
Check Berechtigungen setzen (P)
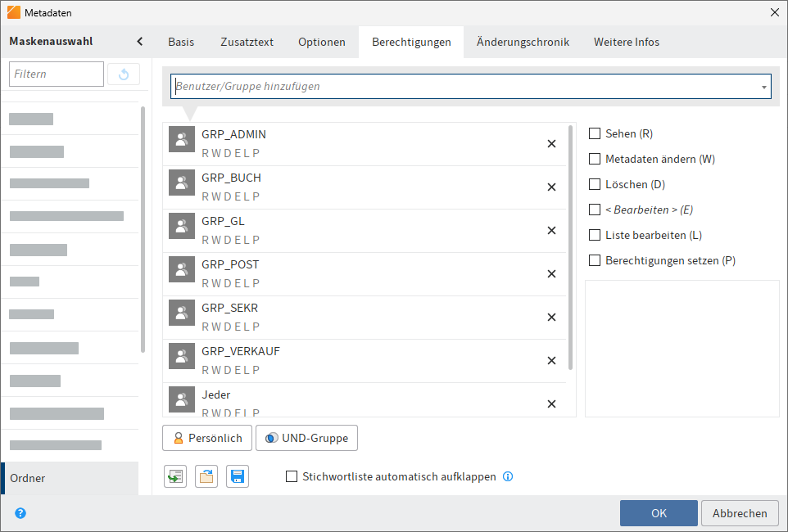click(x=594, y=260)
